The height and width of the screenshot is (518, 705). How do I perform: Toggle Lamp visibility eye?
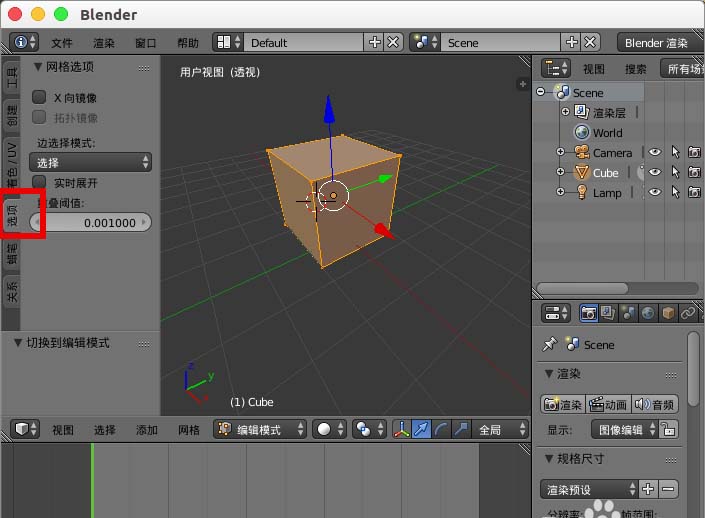655,192
